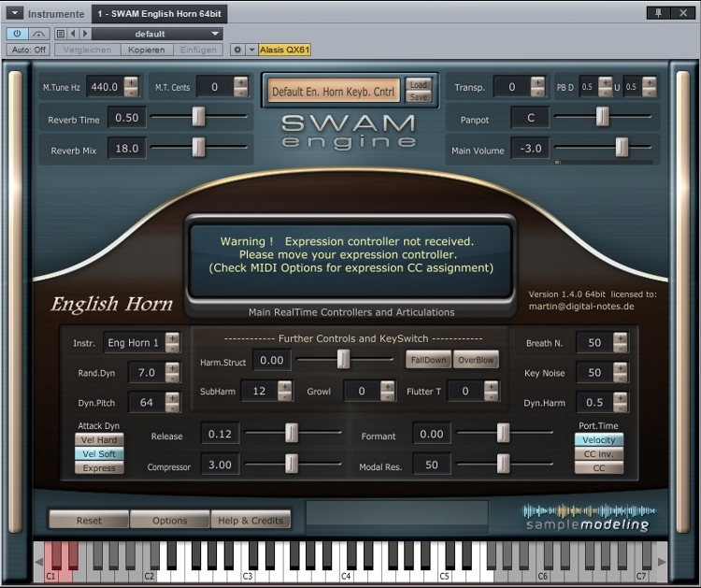Screen dimensions: 701x588
Task: Select Vel Hard attack mode
Action: coord(99,439)
